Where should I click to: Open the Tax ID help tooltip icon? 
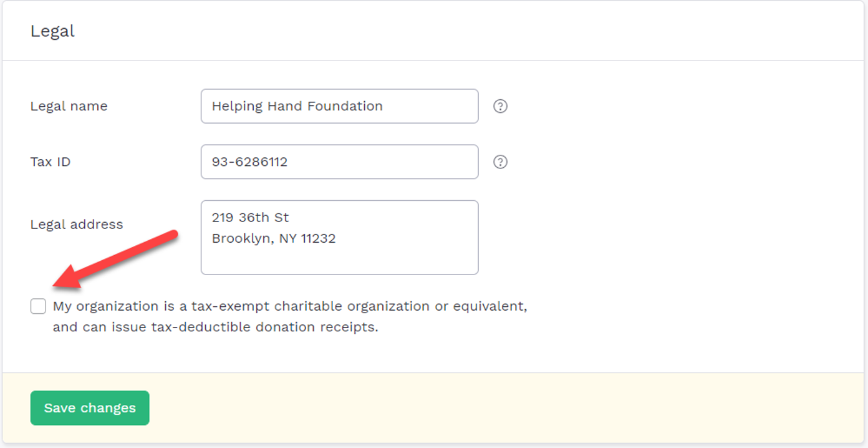[500, 162]
